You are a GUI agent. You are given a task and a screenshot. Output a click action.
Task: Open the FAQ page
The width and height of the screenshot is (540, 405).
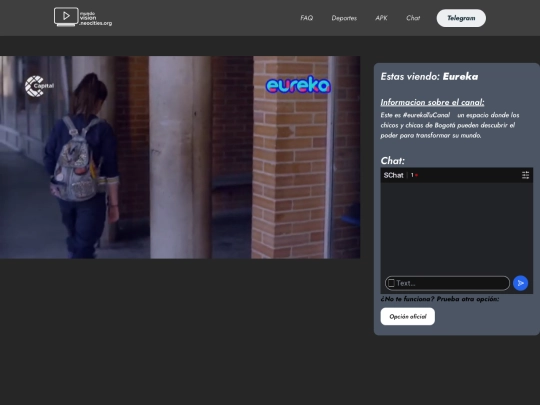coord(307,18)
